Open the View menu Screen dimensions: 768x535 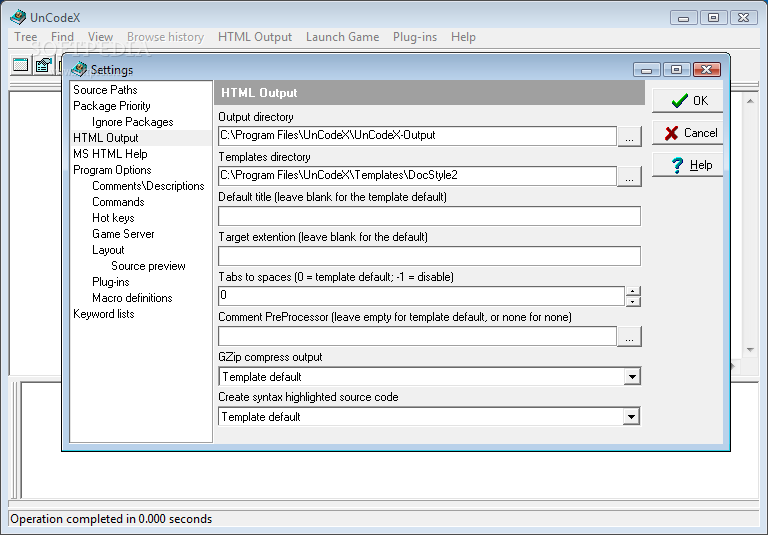pos(100,37)
